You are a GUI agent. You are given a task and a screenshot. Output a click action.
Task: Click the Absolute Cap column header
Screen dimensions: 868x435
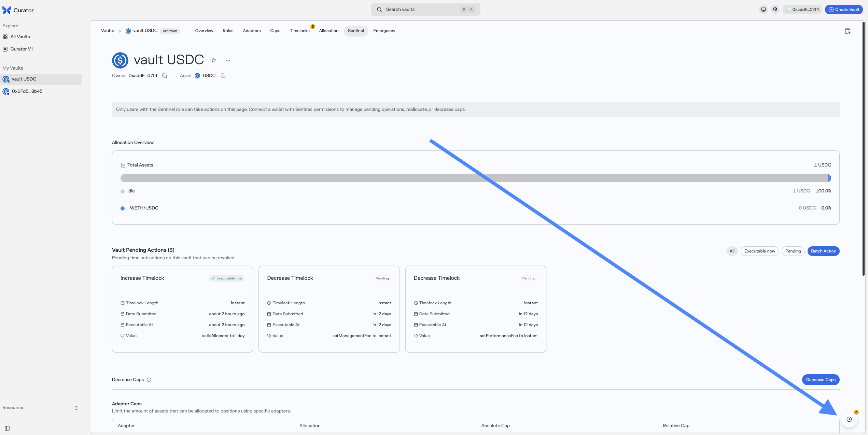pos(495,426)
